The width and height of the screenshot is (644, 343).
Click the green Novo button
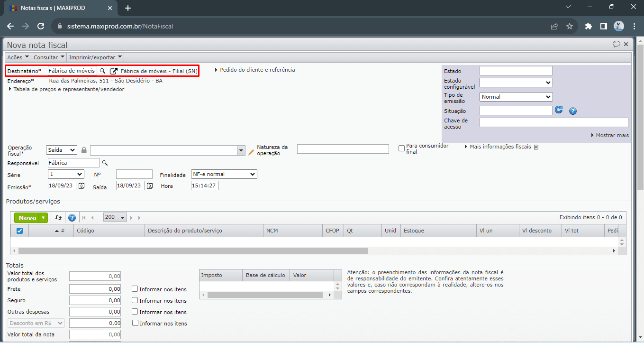click(27, 218)
